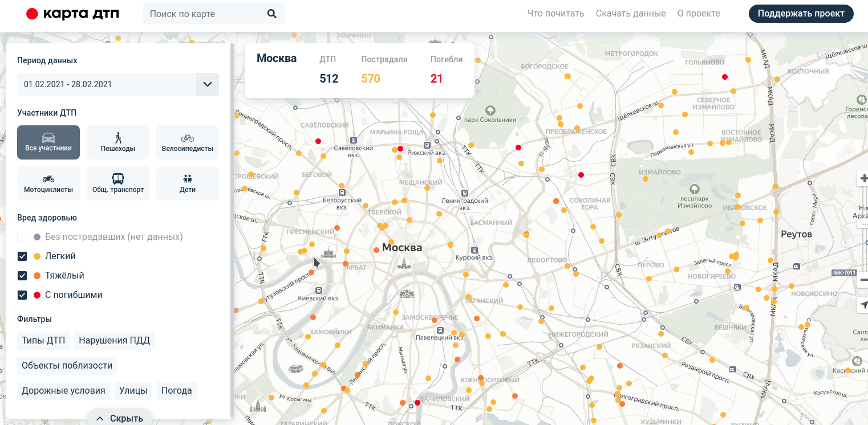868x425 pixels.
Task: Click the Поддержать проект button
Action: (x=801, y=14)
